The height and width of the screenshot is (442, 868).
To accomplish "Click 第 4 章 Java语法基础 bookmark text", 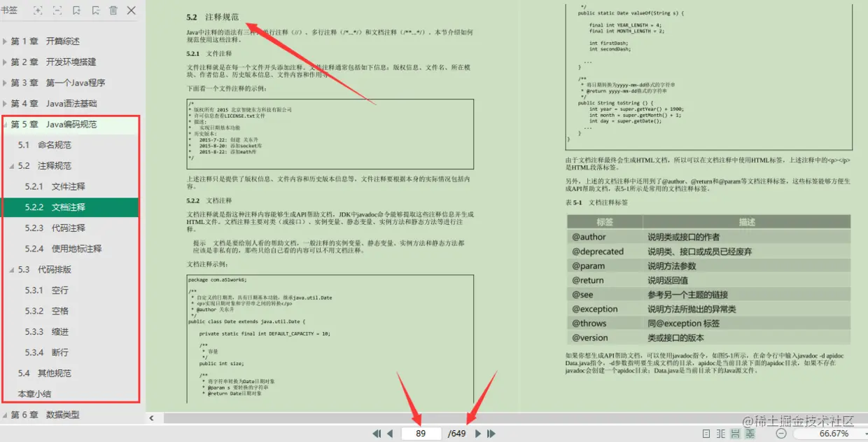I will click(54, 104).
